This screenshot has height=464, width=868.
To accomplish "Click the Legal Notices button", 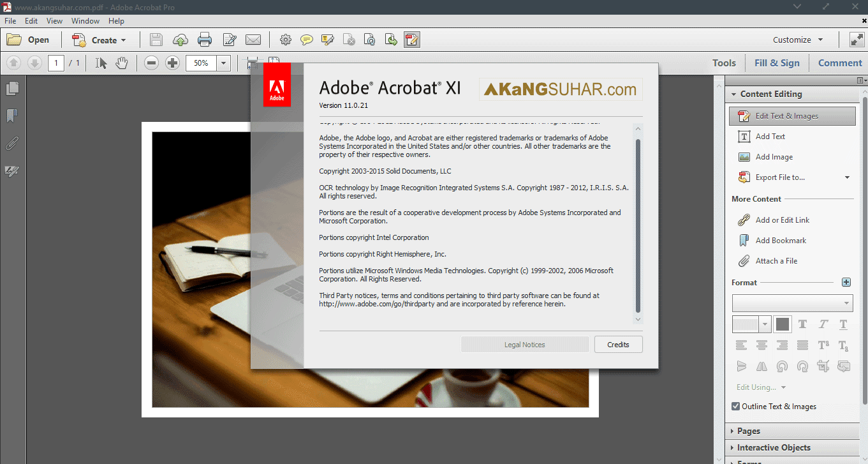I will coord(525,345).
